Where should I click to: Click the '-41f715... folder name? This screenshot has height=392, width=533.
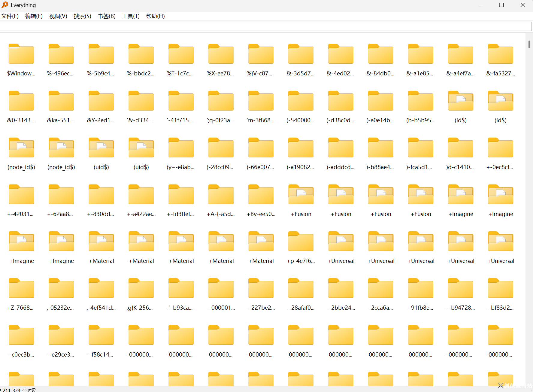point(180,120)
